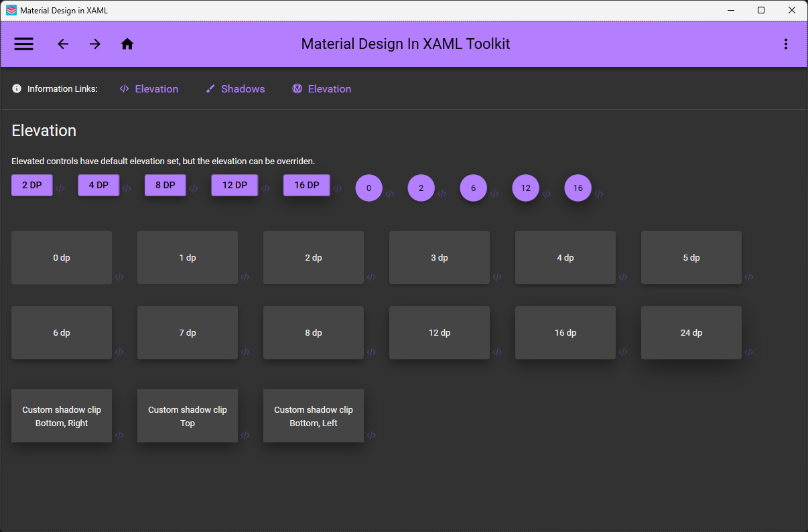The height and width of the screenshot is (532, 808).
Task: Click the Information Links label
Action: coord(62,89)
